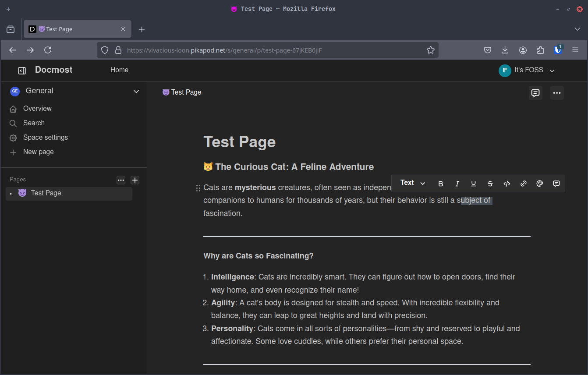Open the Pages list ellipsis menu
This screenshot has width=588, height=375.
pos(121,180)
